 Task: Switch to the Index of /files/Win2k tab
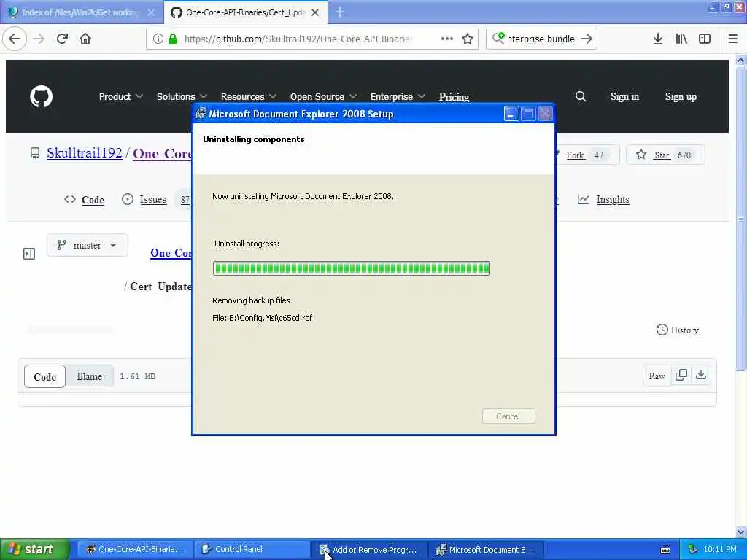point(81,12)
